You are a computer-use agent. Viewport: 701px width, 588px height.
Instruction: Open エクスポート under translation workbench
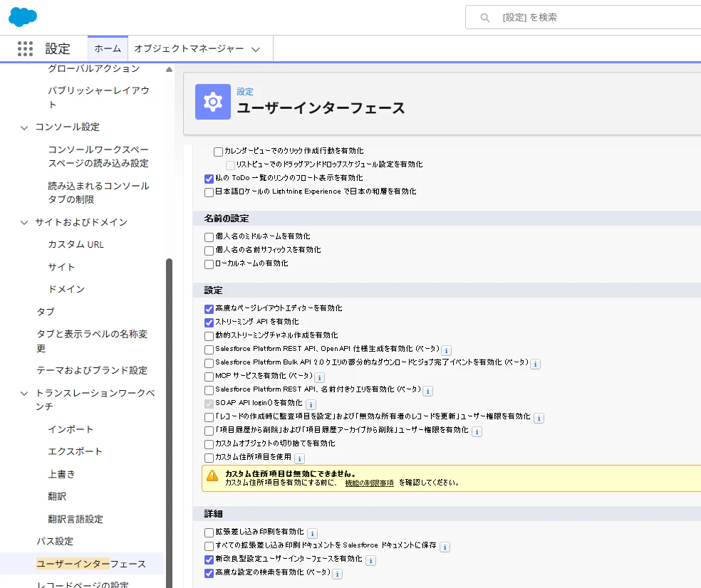coord(76,452)
